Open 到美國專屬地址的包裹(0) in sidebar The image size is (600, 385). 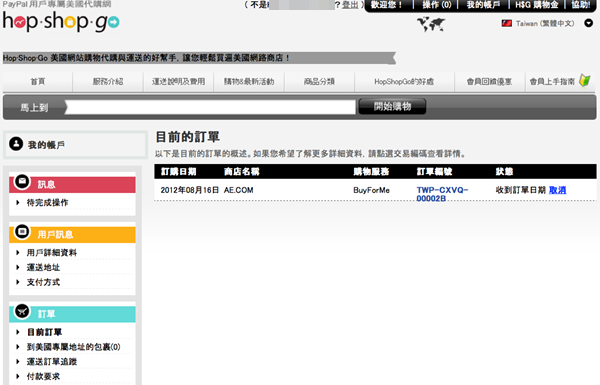pos(73,347)
